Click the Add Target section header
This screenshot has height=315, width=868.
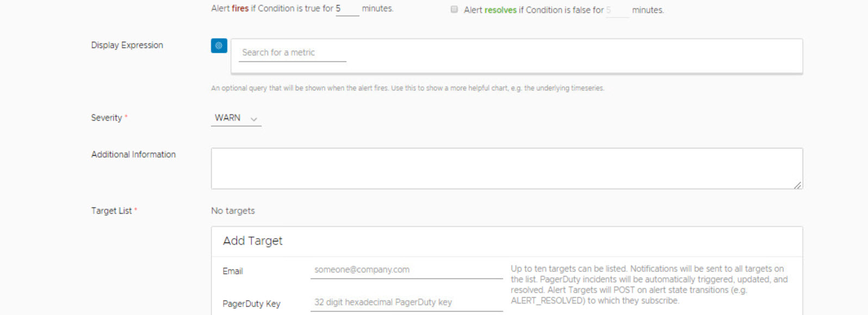click(x=253, y=241)
